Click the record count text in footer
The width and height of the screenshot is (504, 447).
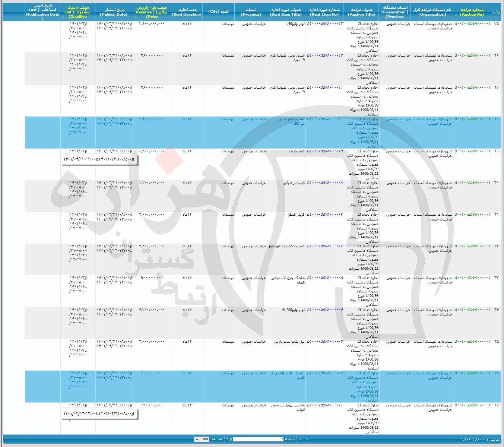[480, 439]
